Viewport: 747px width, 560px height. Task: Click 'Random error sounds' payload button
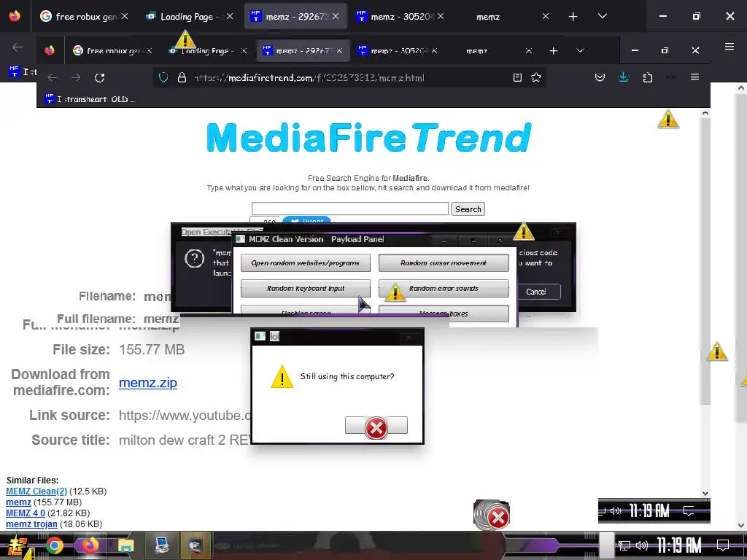coord(444,289)
